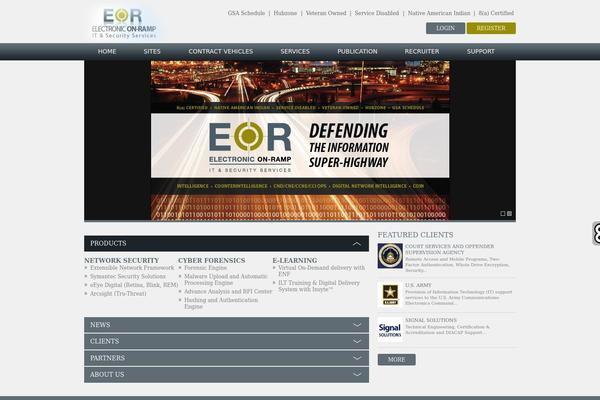Click the E-Learning heading

[295, 260]
